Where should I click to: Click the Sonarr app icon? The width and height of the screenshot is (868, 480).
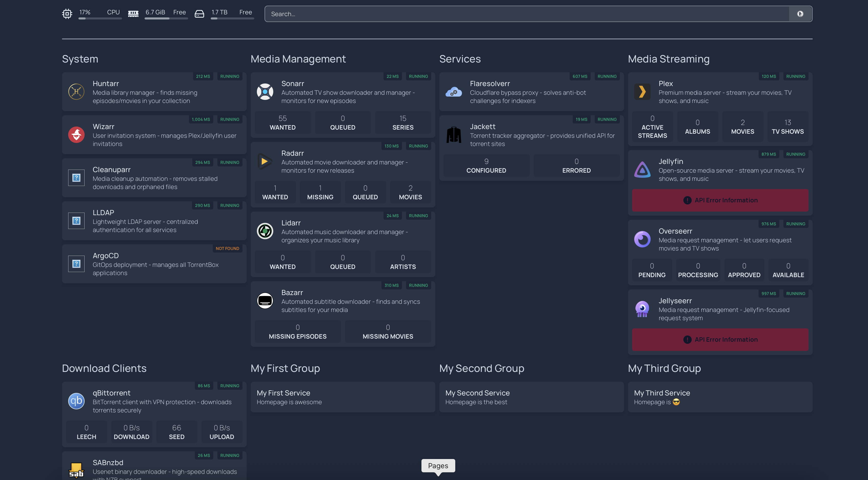pos(265,91)
